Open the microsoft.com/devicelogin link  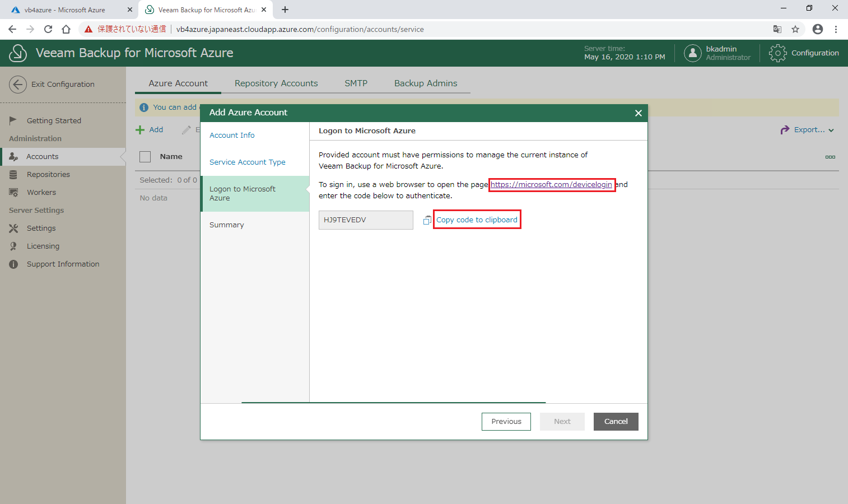pyautogui.click(x=551, y=184)
